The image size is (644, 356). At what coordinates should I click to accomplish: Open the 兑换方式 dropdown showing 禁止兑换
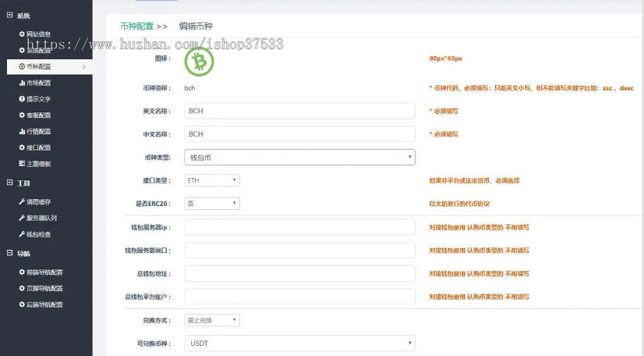click(212, 320)
